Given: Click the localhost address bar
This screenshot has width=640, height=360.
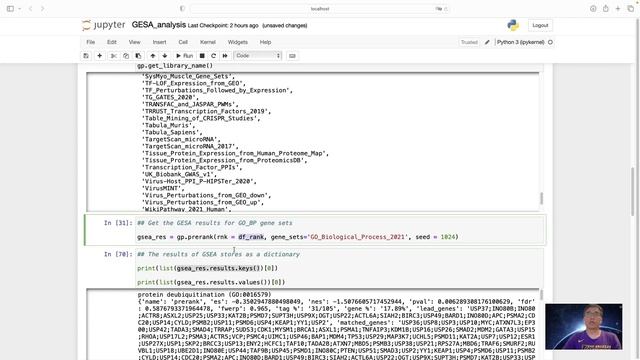Looking at the screenshot, I should click(x=320, y=9).
